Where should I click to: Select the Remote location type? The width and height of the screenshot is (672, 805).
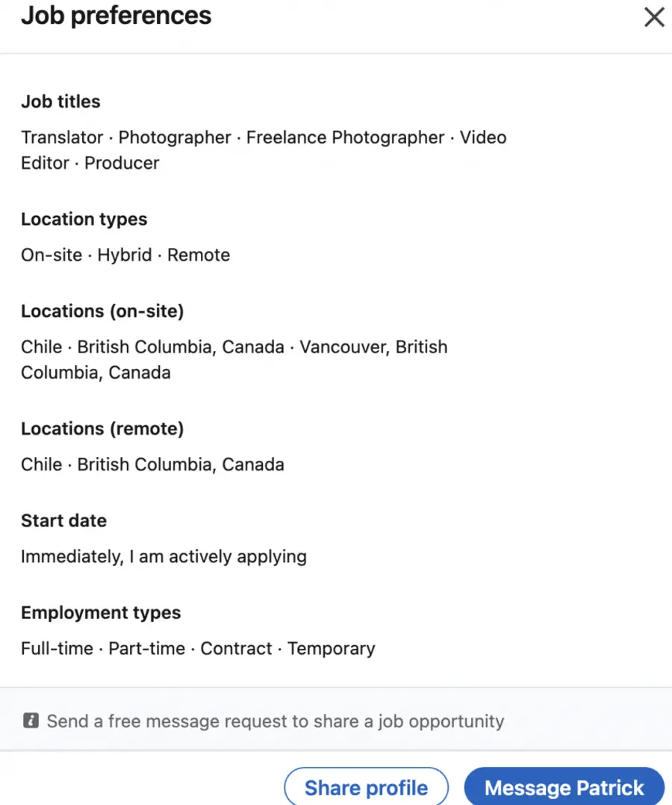[x=199, y=255]
